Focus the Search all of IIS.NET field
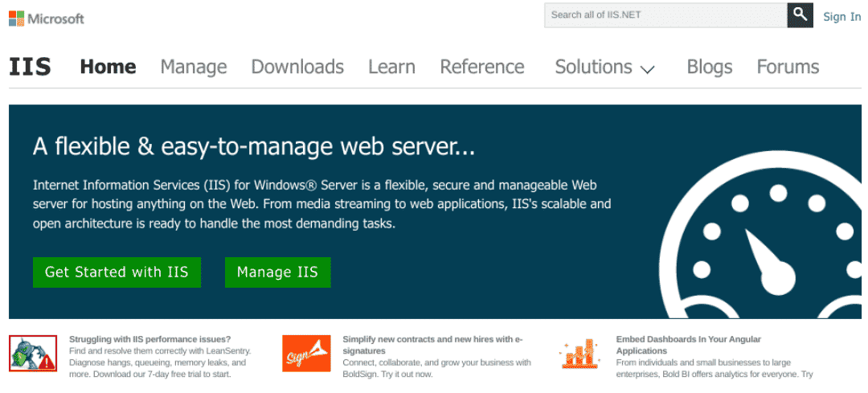868x393 pixels. tap(665, 15)
